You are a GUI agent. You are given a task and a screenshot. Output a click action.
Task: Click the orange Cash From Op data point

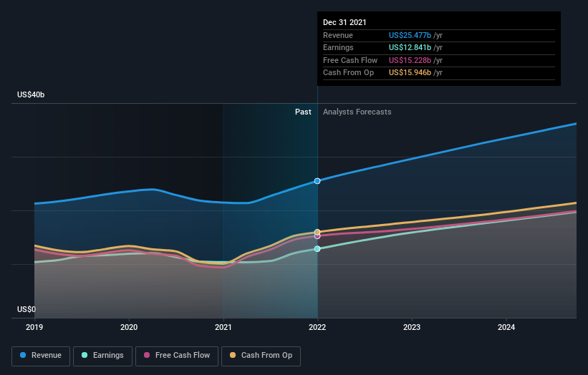click(x=317, y=232)
